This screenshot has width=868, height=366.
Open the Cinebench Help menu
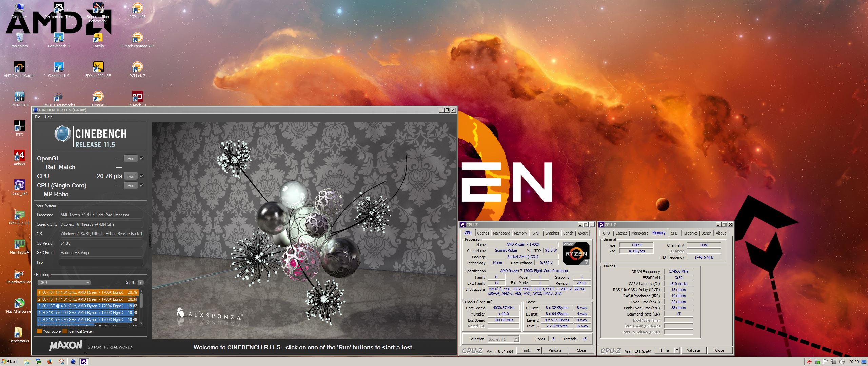pos(49,117)
